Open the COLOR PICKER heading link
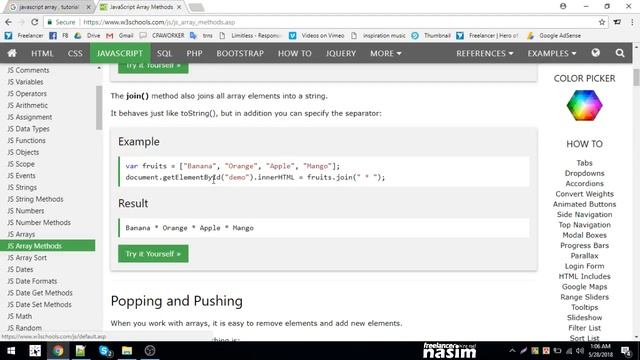 click(584, 78)
